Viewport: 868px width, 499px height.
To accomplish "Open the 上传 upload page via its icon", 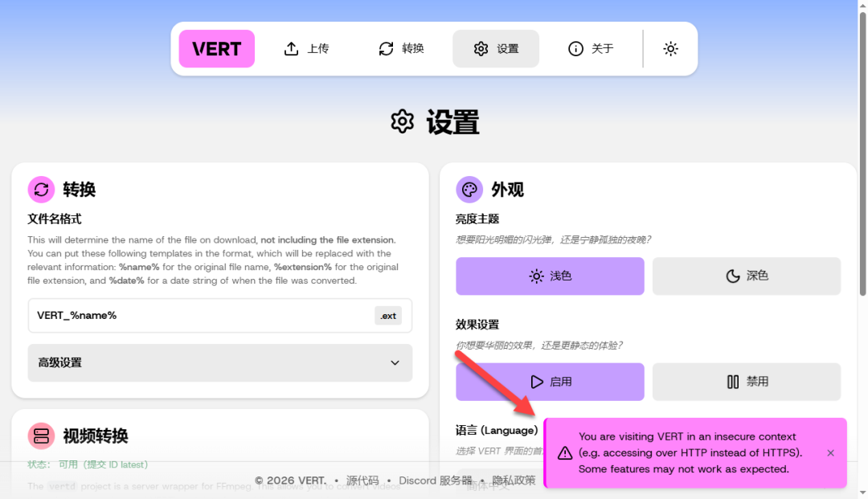I will point(291,48).
